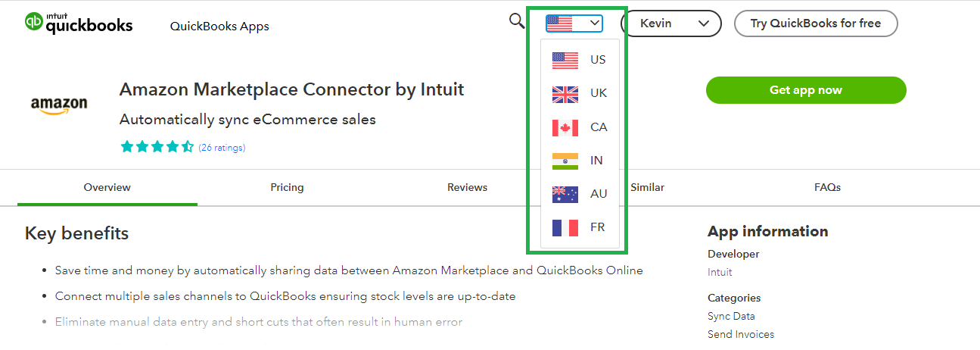Open the 26 ratings link

(x=222, y=148)
